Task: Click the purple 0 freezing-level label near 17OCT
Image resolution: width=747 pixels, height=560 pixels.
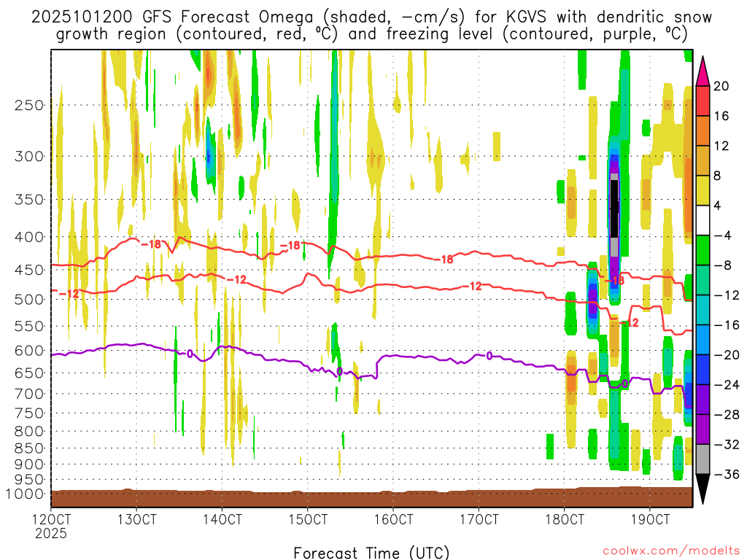Action: click(x=489, y=356)
